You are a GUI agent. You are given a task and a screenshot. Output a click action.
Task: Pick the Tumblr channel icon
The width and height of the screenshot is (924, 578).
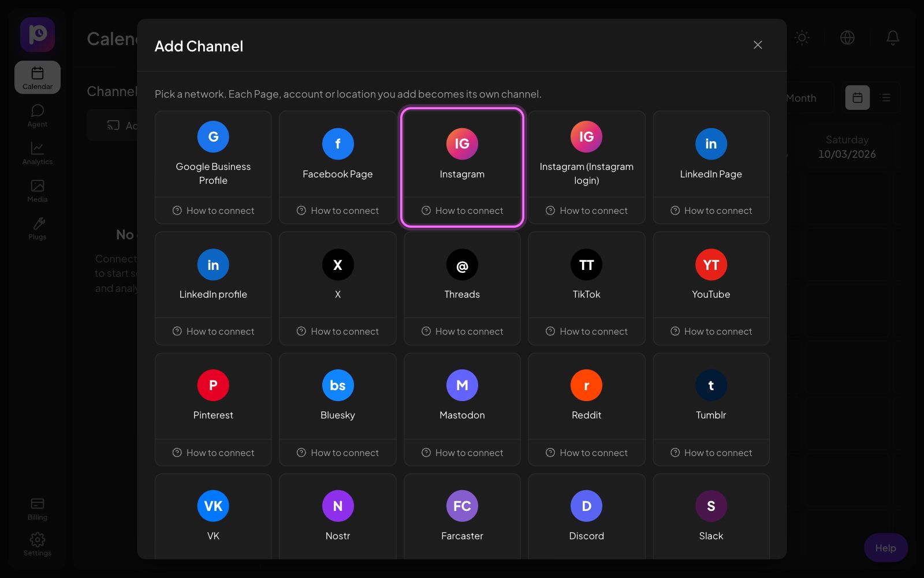(x=711, y=386)
